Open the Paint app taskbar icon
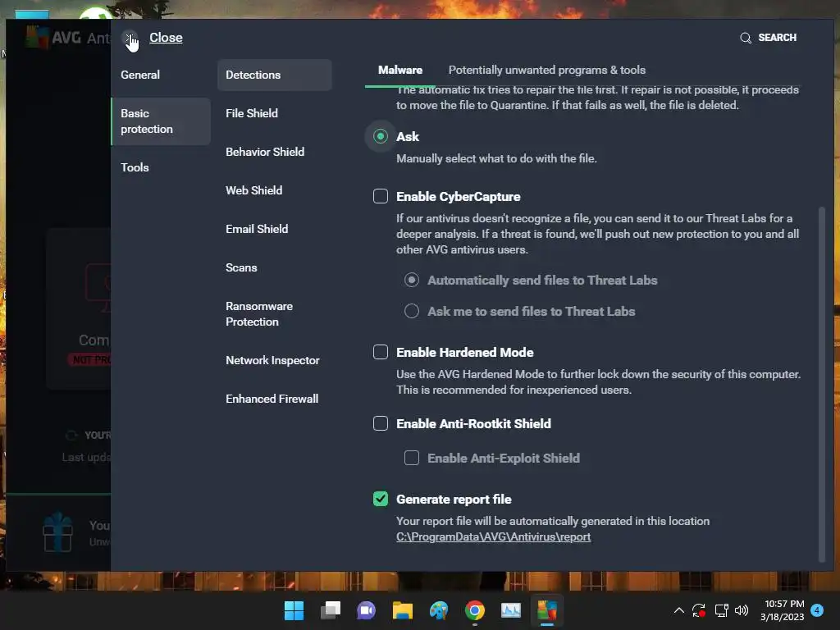 point(439,610)
